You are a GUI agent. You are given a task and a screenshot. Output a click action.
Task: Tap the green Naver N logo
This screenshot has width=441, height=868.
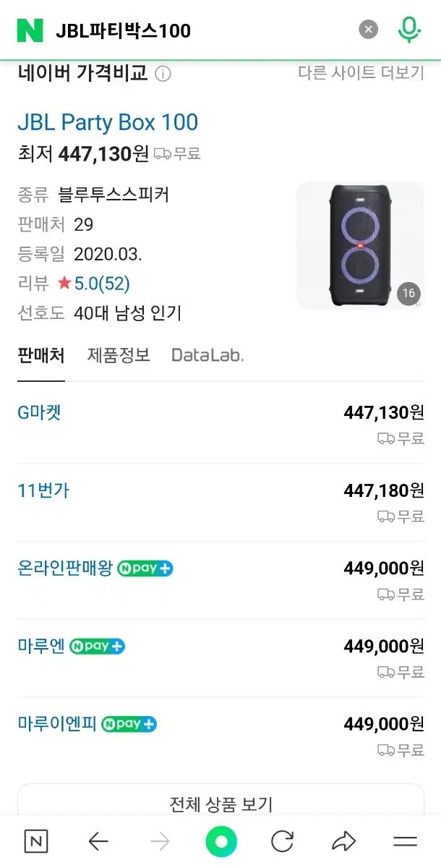30,30
